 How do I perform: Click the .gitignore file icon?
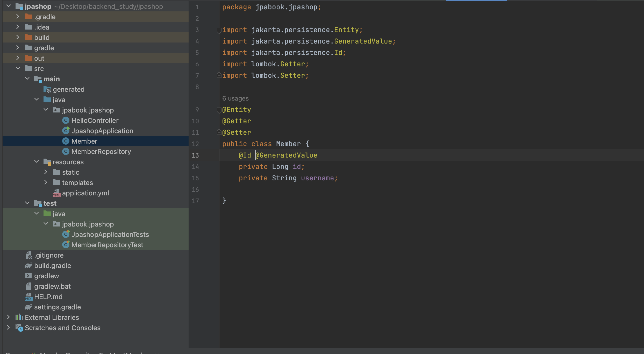[x=28, y=255]
